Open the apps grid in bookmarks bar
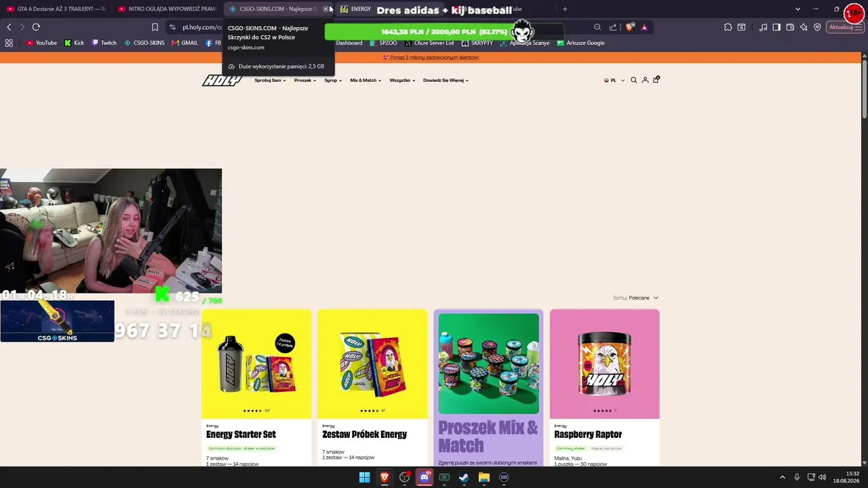The image size is (868, 488). pos(9,43)
